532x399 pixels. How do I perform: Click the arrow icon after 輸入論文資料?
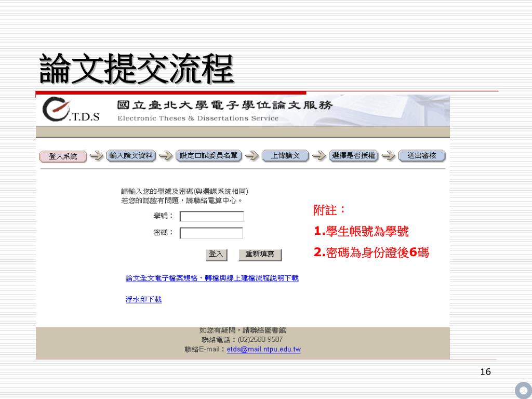pyautogui.click(x=166, y=156)
